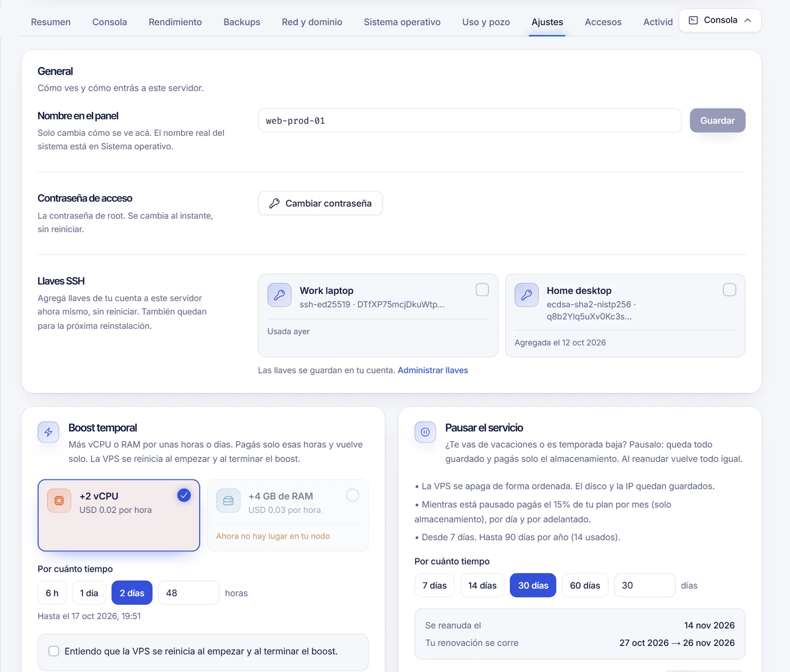This screenshot has height=672, width=790.
Task: Click the '14 nov 2026' resume date
Action: tap(710, 626)
